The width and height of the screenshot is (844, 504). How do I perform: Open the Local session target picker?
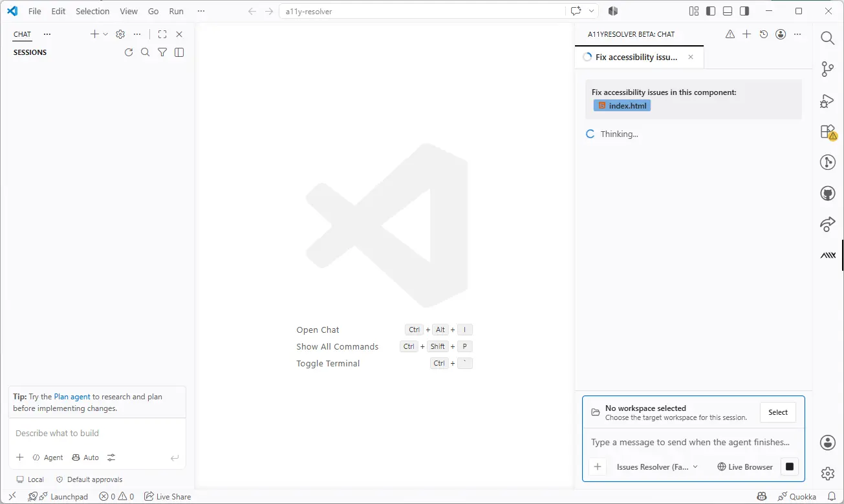click(x=30, y=479)
